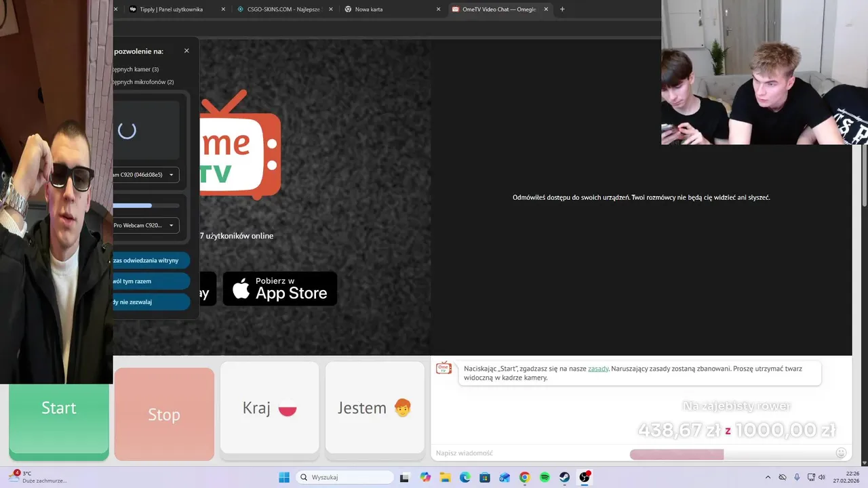The height and width of the screenshot is (488, 868).
Task: Click the Odmówiłeś dostępu notice text
Action: pyautogui.click(x=641, y=197)
